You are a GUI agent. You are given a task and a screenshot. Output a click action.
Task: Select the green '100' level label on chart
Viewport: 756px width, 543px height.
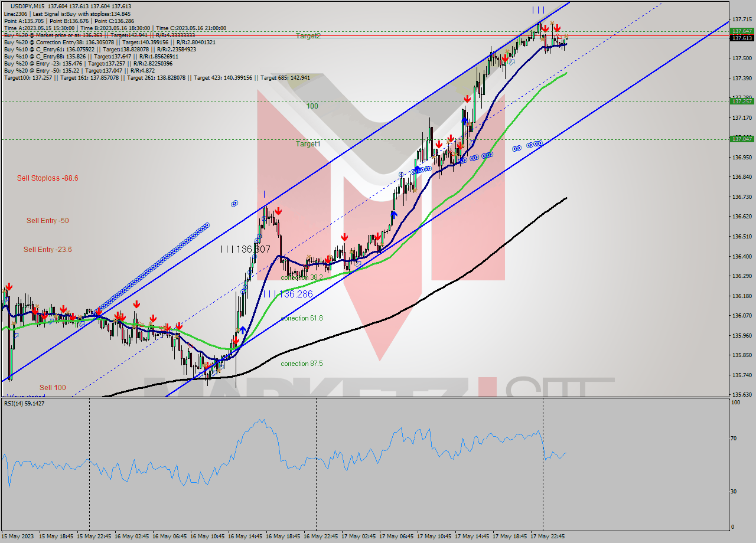coord(312,106)
